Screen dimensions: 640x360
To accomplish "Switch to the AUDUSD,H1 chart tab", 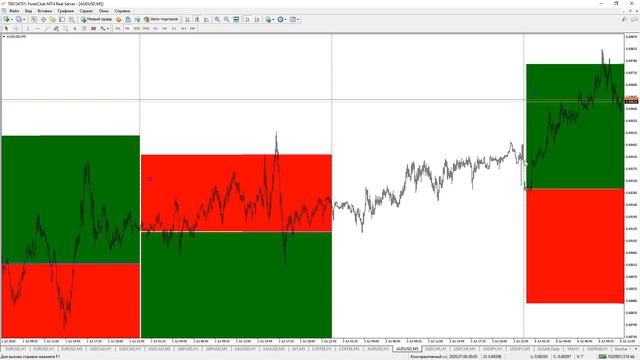I will (378, 349).
